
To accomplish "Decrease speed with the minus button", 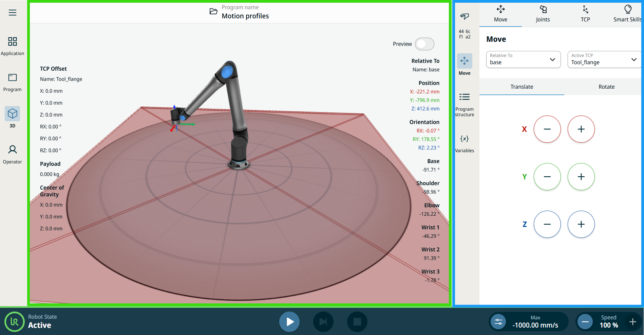I will pos(585,322).
